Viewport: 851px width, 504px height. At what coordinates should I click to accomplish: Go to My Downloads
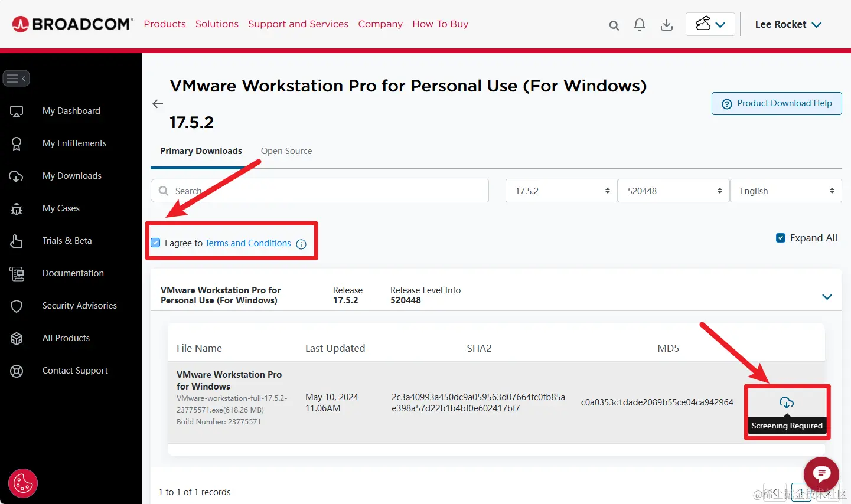coord(72,176)
